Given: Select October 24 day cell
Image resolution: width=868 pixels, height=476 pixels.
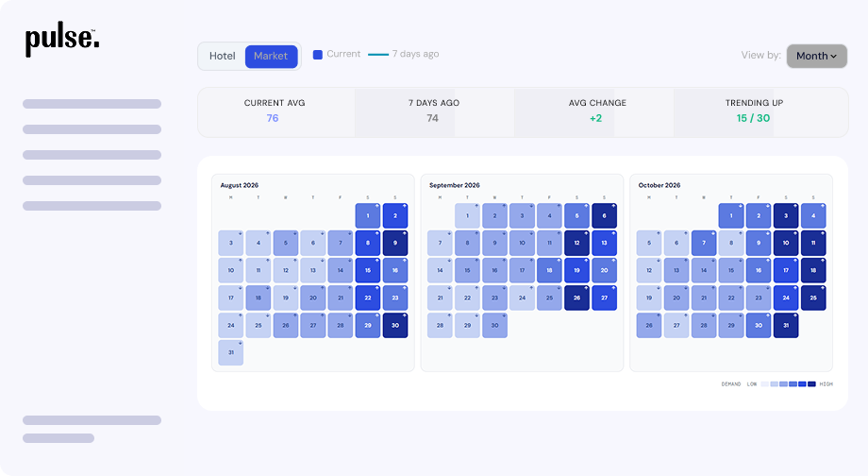Looking at the screenshot, I should coord(786,297).
